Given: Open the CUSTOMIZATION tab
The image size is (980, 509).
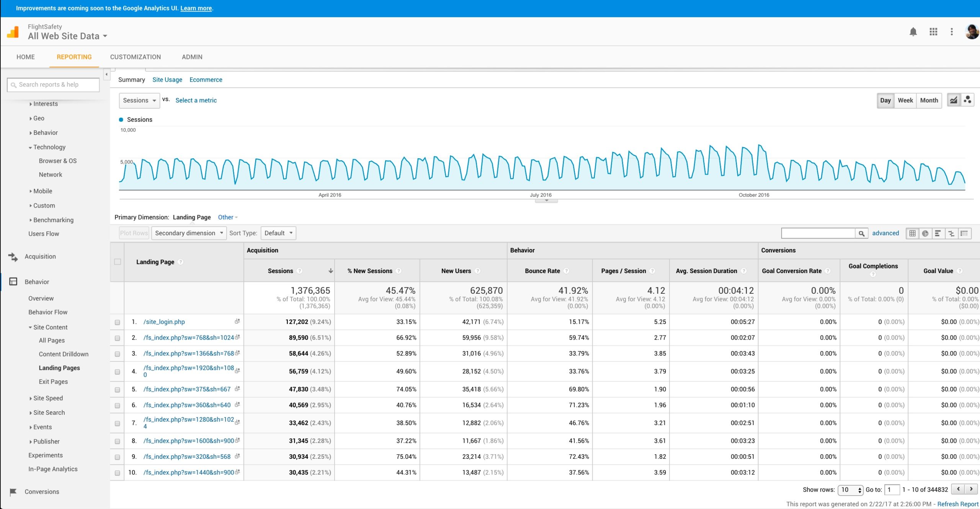Looking at the screenshot, I should click(x=136, y=57).
